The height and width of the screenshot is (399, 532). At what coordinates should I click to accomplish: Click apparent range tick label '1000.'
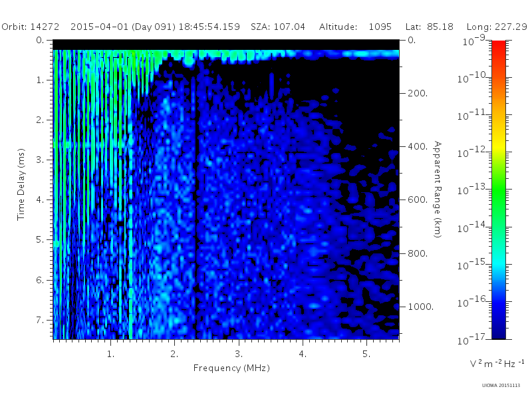pyautogui.click(x=421, y=307)
